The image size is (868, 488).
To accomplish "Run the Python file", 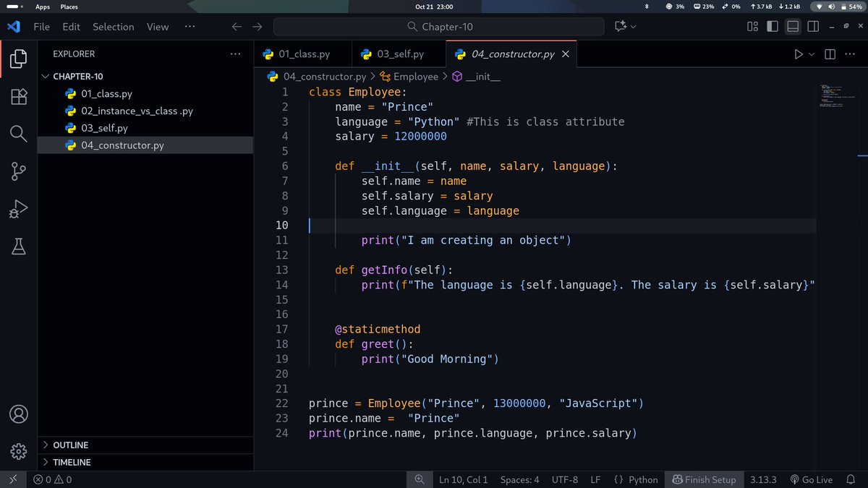I will [799, 54].
